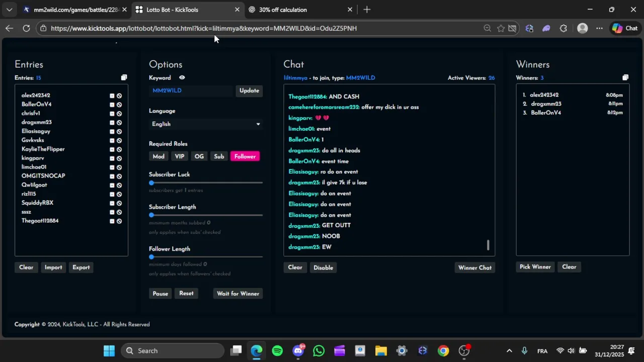
Task: Ban entry rizl115 with its circle icon
Action: [x=119, y=194]
